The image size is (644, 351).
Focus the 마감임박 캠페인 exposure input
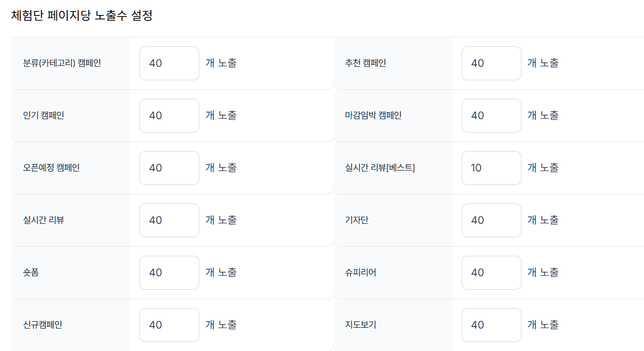point(491,116)
